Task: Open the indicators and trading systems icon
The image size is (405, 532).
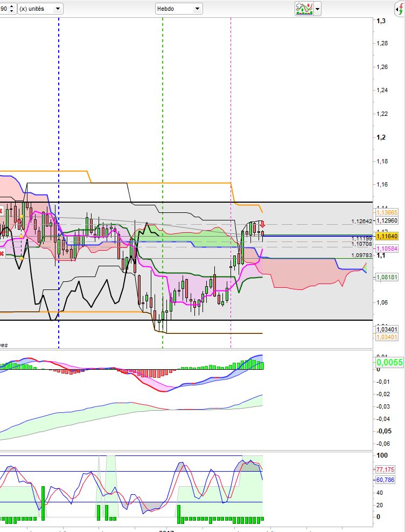Action: click(304, 9)
